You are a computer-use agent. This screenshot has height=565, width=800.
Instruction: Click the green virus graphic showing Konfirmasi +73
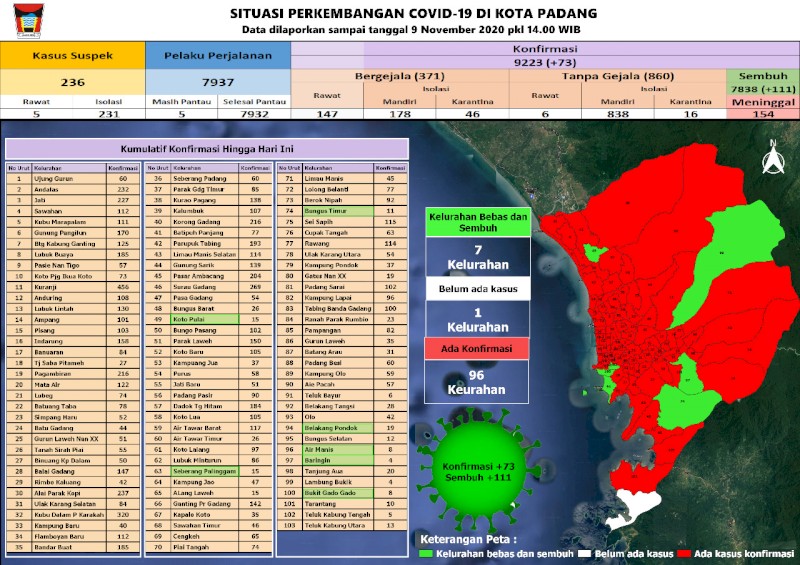coord(478,471)
